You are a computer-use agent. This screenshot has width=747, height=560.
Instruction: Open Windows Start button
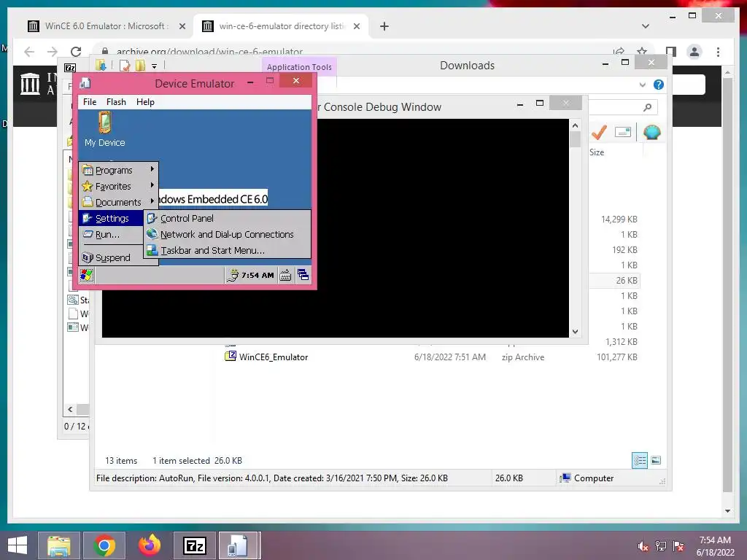pyautogui.click(x=18, y=545)
